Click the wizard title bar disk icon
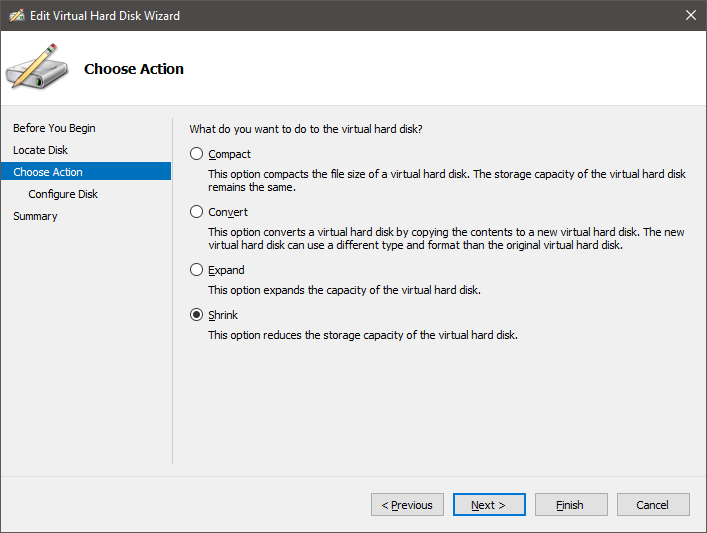 (x=17, y=16)
